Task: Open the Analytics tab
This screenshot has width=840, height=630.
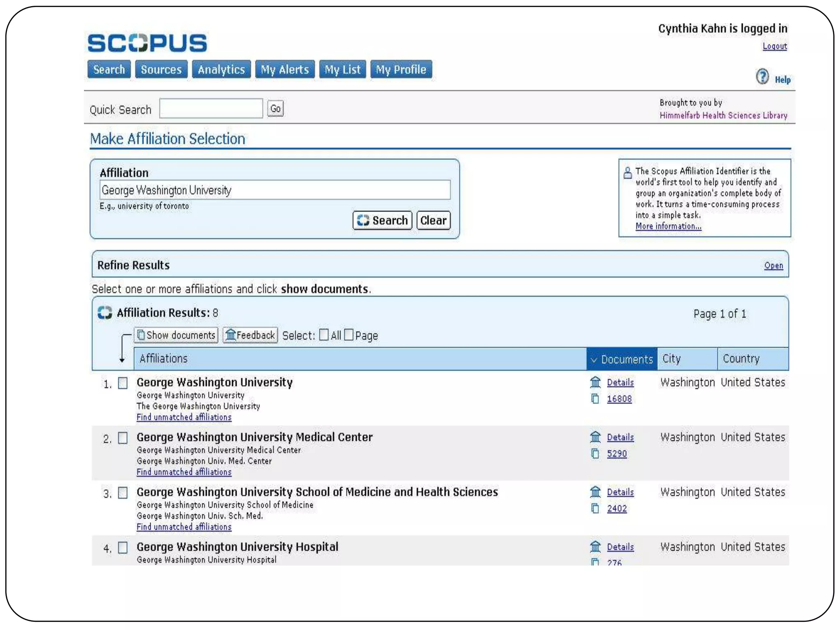Action: click(x=221, y=70)
